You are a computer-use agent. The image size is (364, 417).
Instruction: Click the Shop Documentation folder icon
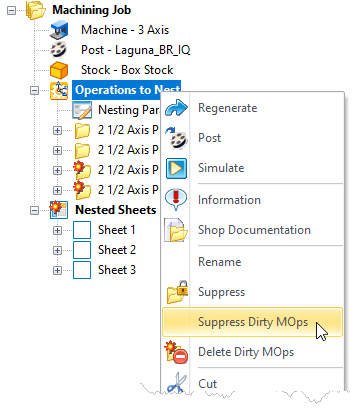coord(176,230)
